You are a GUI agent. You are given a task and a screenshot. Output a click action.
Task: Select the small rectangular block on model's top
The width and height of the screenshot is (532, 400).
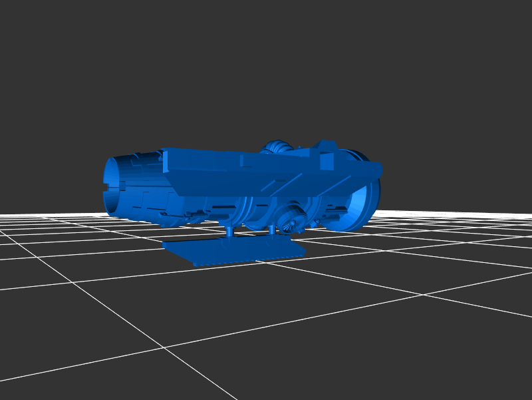click(x=328, y=145)
